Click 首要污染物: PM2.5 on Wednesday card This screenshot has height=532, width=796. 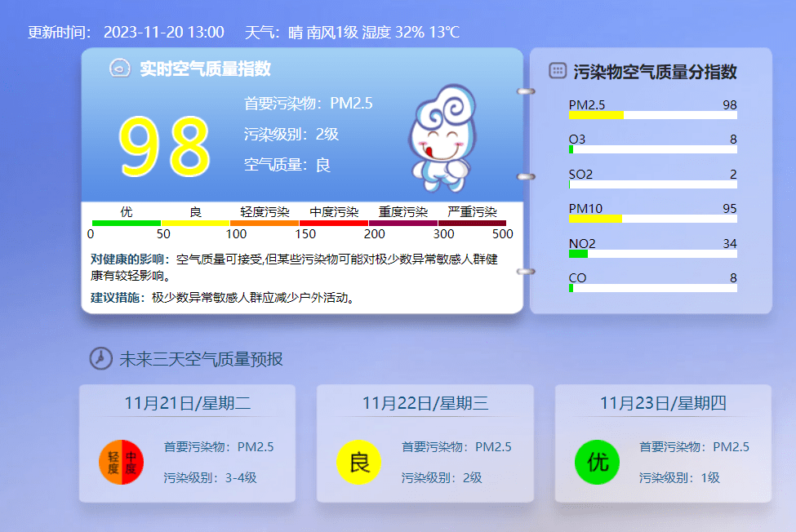click(456, 447)
